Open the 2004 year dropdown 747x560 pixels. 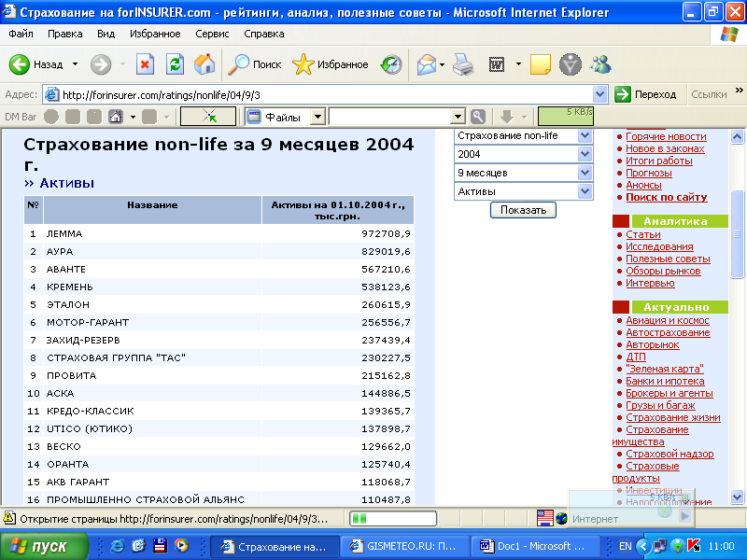click(585, 154)
